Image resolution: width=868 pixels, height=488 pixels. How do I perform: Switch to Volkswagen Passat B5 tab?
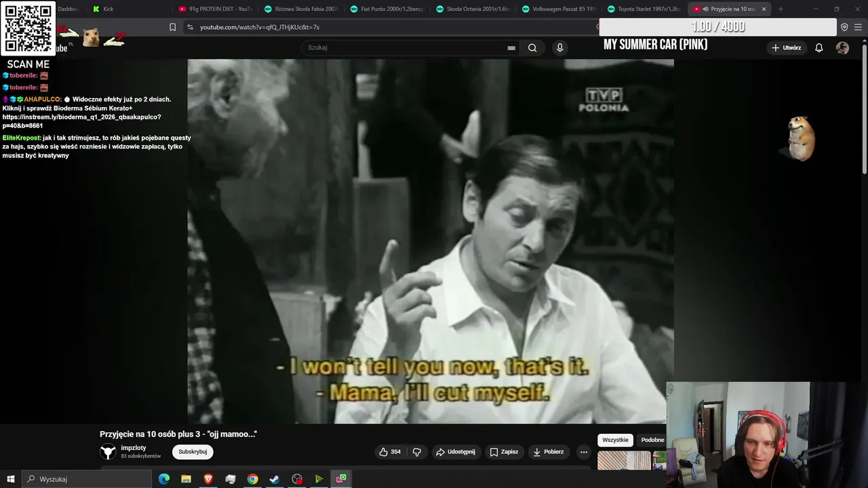point(559,9)
